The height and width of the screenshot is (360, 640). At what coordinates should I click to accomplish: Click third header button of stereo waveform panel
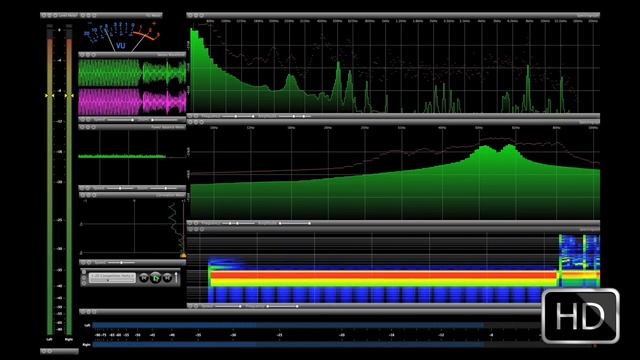[93, 54]
